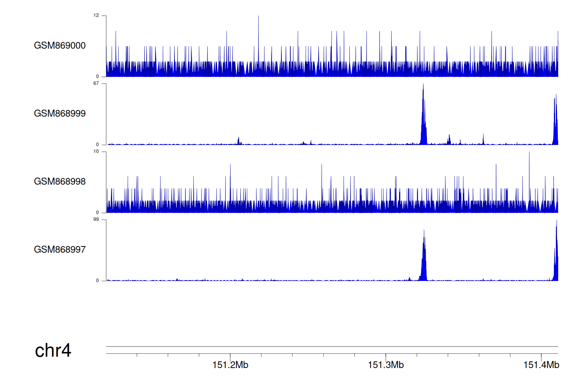Click the 151.4Mb axis tick label
The width and height of the screenshot is (588, 384).
coord(541,365)
